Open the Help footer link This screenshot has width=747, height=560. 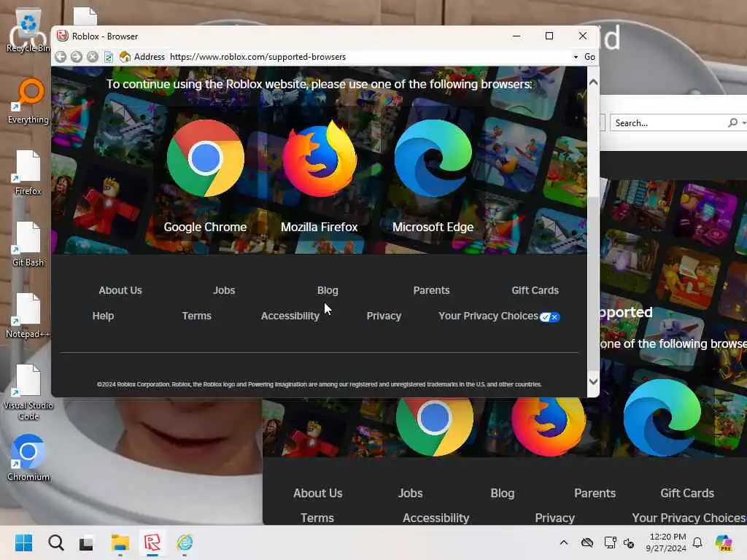(x=103, y=316)
